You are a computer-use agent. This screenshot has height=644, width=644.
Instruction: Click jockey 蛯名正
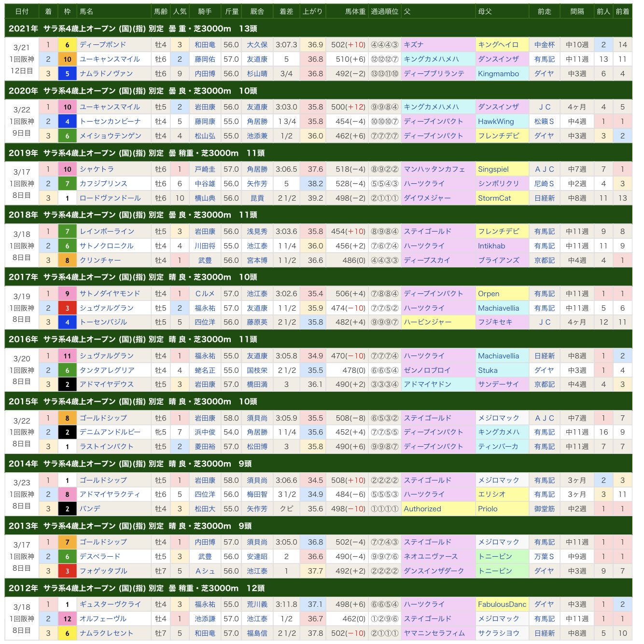click(205, 370)
